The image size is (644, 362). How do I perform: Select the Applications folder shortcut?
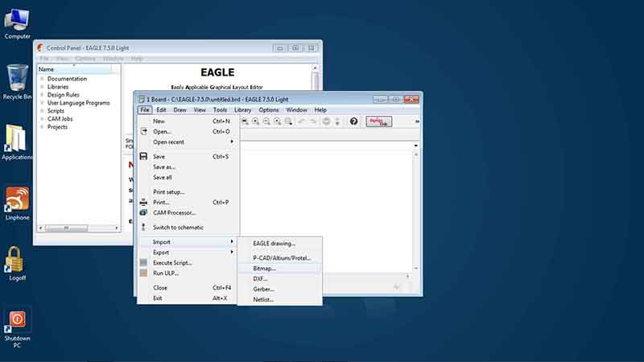(16, 142)
